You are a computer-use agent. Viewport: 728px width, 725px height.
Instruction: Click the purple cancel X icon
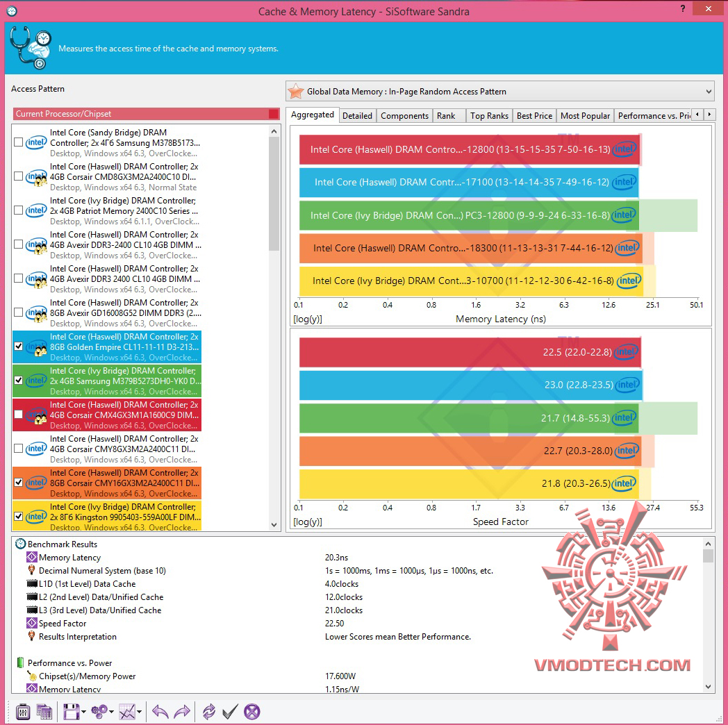[251, 712]
